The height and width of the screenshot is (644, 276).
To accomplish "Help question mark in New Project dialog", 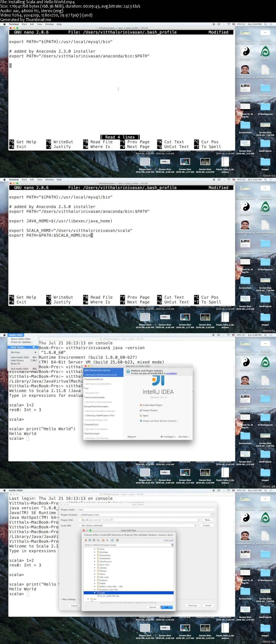I will [64, 606].
